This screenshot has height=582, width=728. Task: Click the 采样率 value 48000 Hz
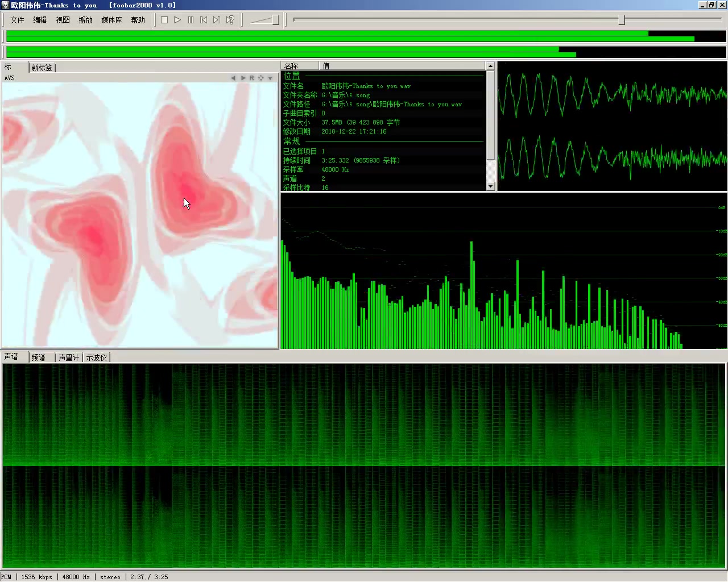point(335,169)
